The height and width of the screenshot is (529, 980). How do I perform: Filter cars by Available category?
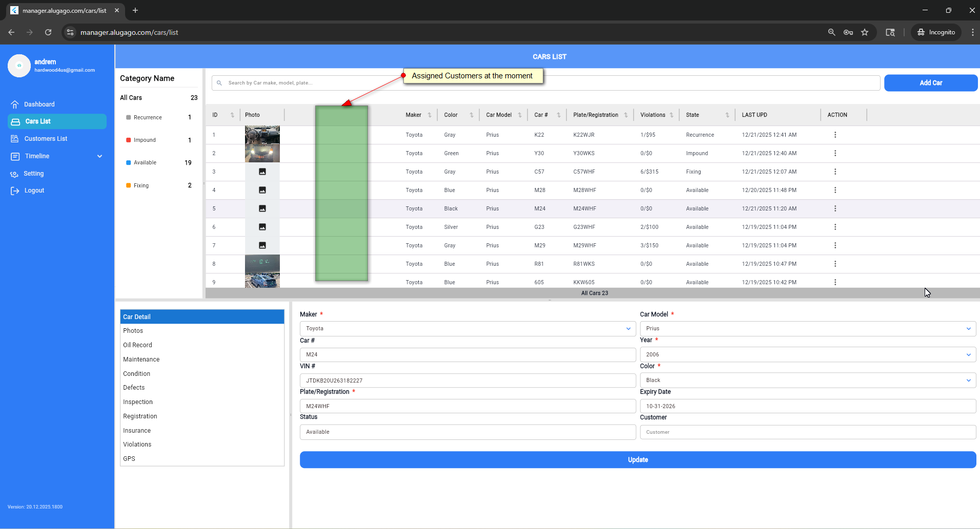coord(145,163)
